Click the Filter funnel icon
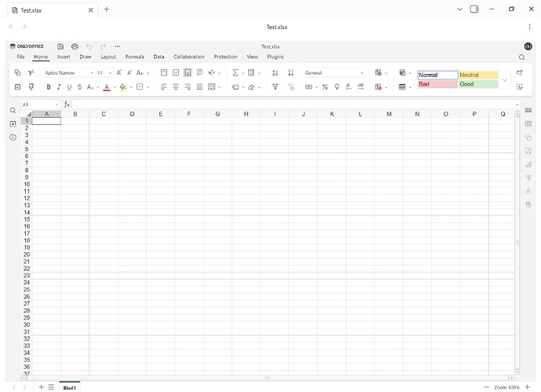 (x=275, y=87)
